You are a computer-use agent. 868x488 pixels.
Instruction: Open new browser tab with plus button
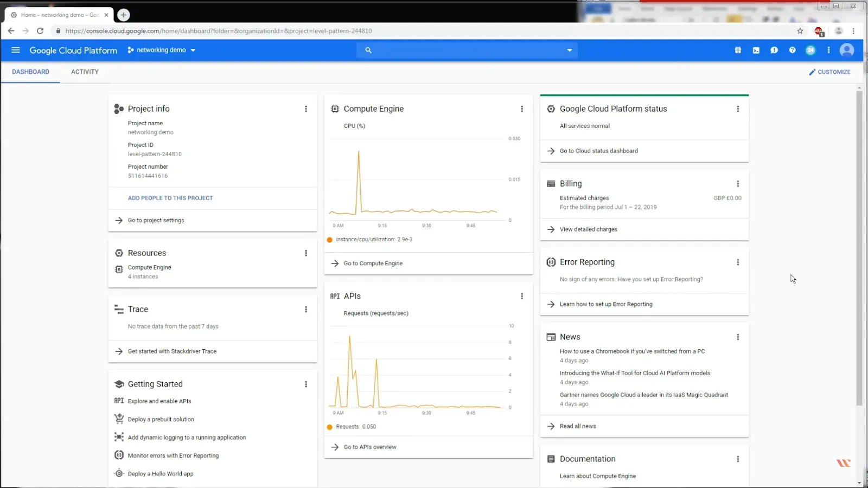point(124,15)
